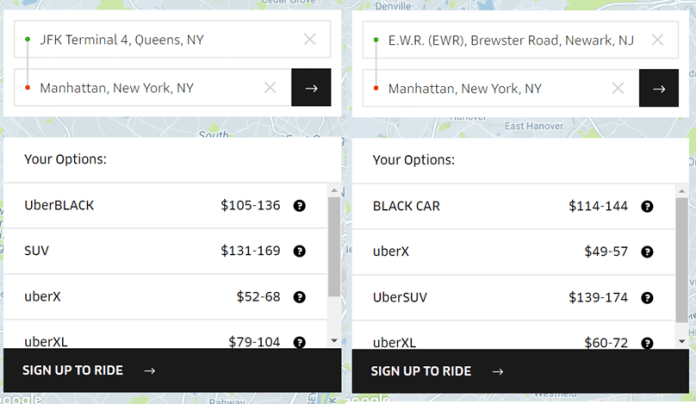View info for UberSUV $139-174
The image size is (696, 404).
[x=647, y=298]
